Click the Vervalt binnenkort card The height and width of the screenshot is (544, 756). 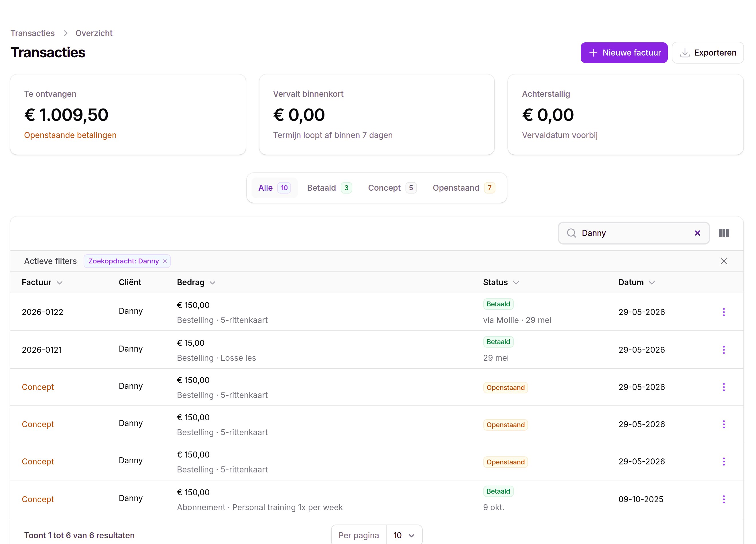[x=377, y=114]
